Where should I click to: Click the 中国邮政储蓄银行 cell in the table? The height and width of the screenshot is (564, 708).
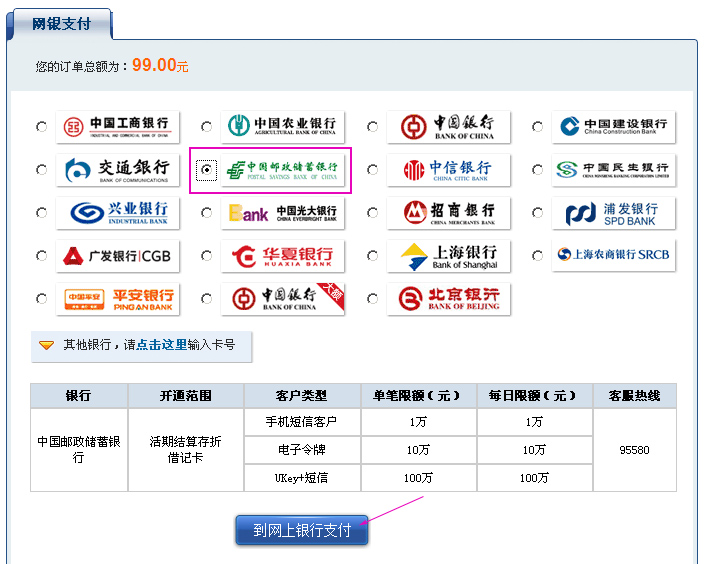coord(79,450)
